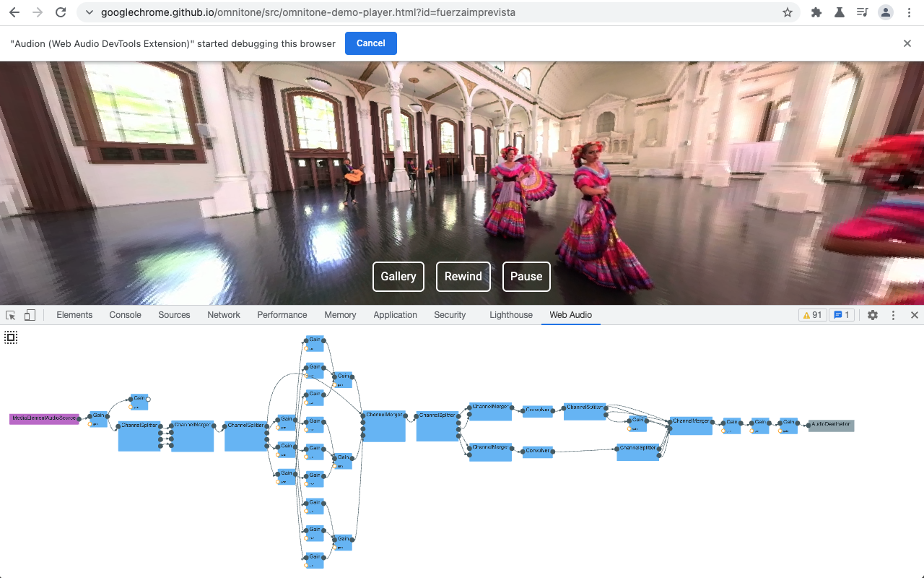The height and width of the screenshot is (578, 924).
Task: Open DevTools settings gear
Action: 873,315
